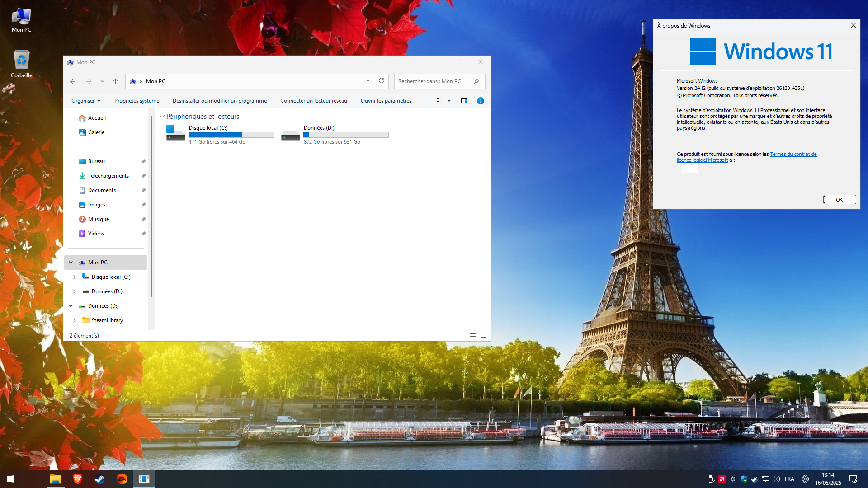Open Propriétés système
Image resolution: width=868 pixels, height=488 pixels.
[x=137, y=101]
